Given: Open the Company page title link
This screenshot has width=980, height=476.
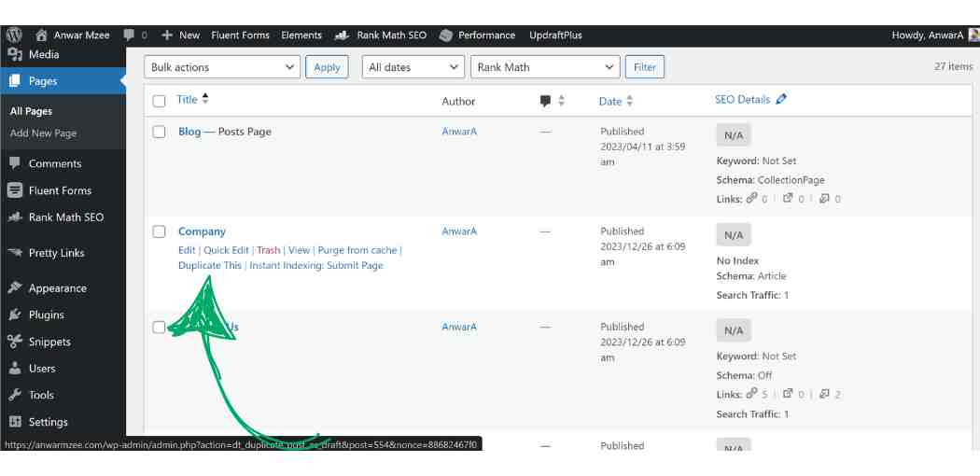Looking at the screenshot, I should tap(202, 231).
